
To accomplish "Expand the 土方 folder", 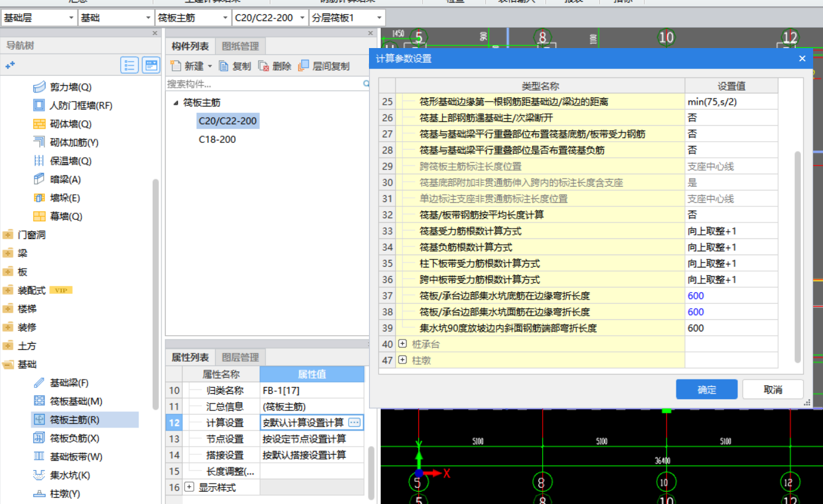I will (8, 346).
